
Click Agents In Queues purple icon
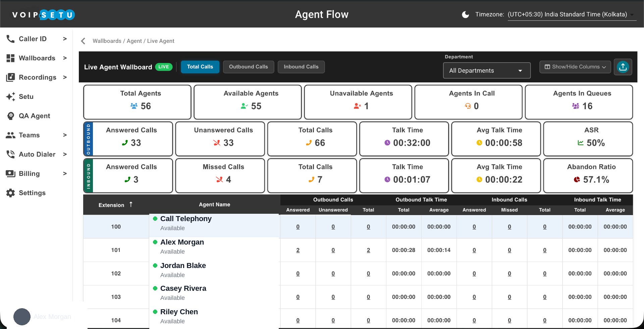(576, 106)
